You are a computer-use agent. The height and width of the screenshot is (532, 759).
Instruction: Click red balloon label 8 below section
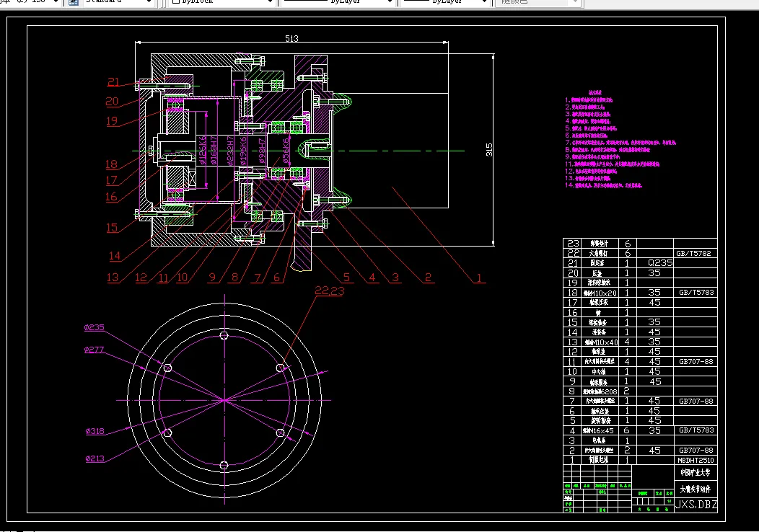(x=234, y=277)
